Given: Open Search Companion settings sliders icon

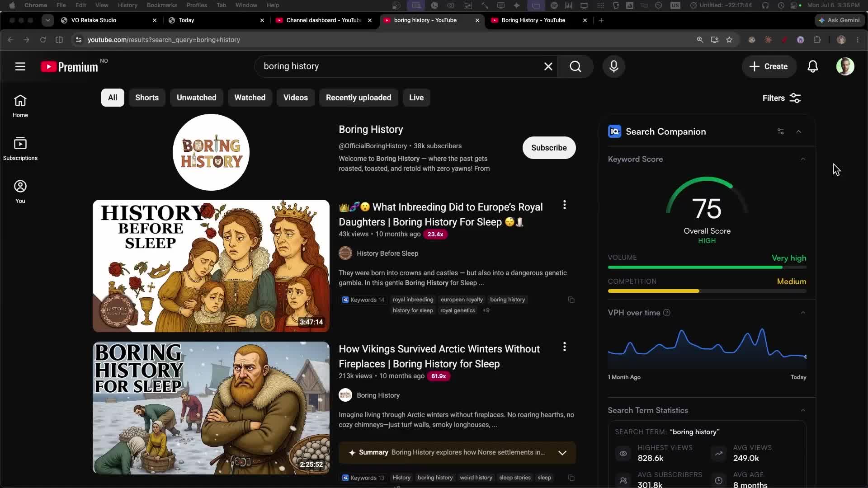Looking at the screenshot, I should pyautogui.click(x=780, y=131).
